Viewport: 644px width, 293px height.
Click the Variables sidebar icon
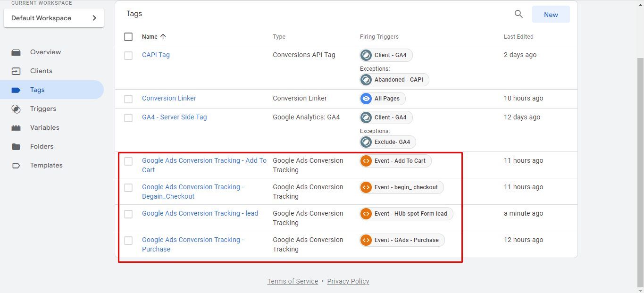16,128
